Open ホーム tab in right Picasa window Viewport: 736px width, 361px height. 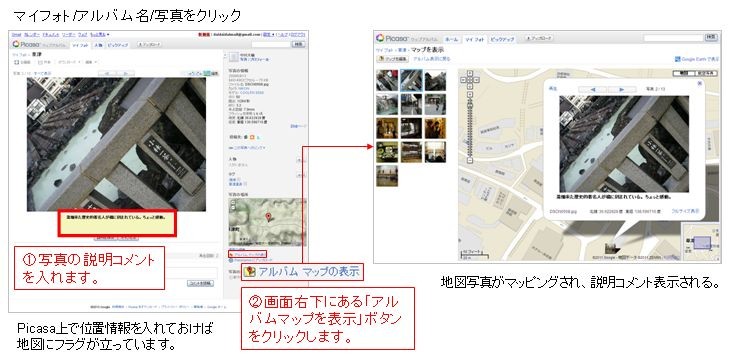[x=451, y=39]
